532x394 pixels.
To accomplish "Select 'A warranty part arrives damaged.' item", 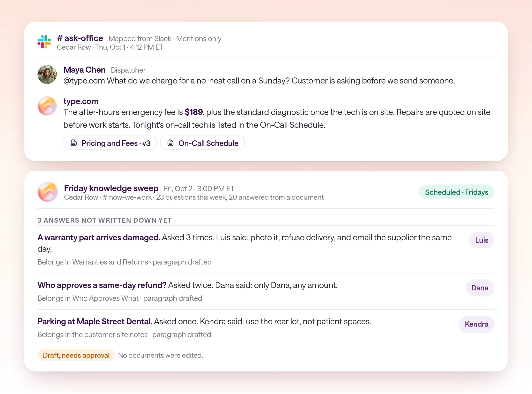I will [99, 237].
